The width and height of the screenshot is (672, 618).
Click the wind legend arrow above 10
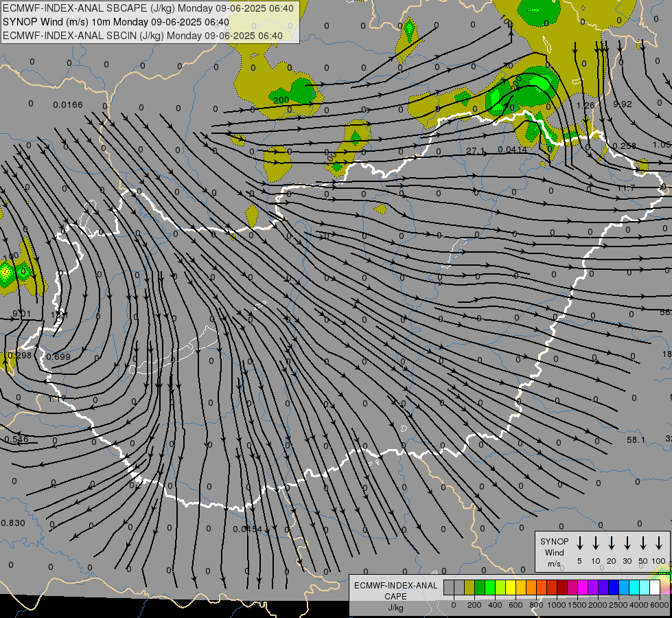click(x=596, y=543)
